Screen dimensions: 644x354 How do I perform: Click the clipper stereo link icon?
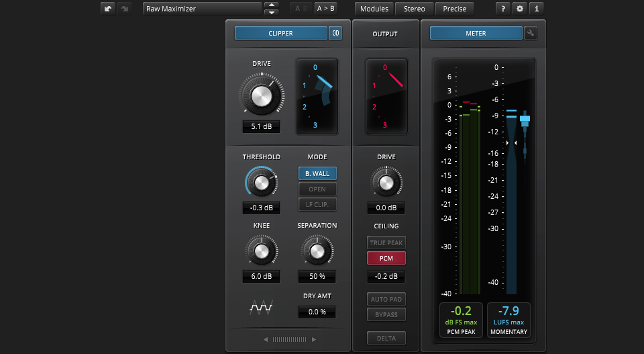click(x=335, y=34)
